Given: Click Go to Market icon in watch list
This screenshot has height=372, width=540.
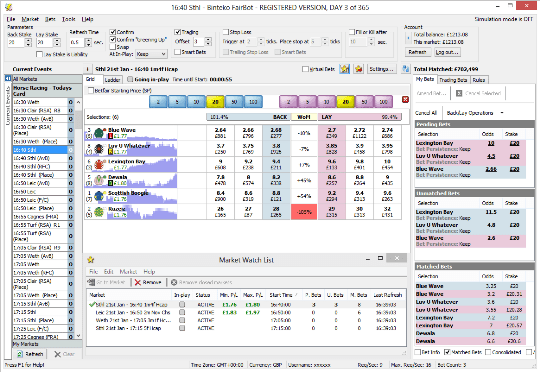Looking at the screenshot, I should click(x=91, y=282).
